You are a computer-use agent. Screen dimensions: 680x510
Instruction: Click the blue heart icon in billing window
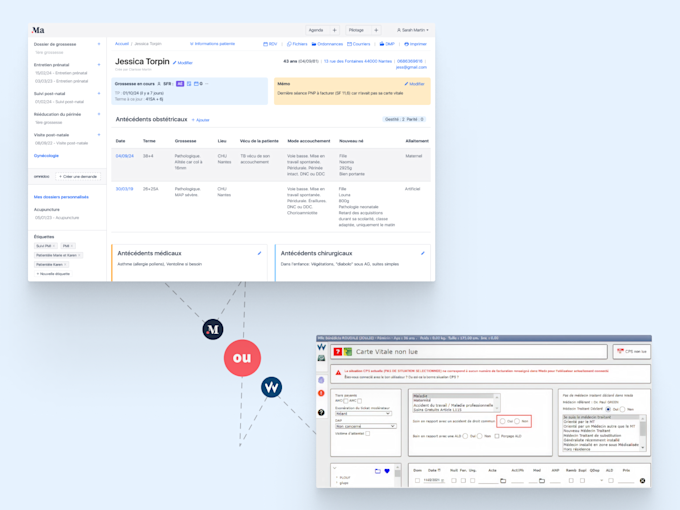click(x=387, y=471)
